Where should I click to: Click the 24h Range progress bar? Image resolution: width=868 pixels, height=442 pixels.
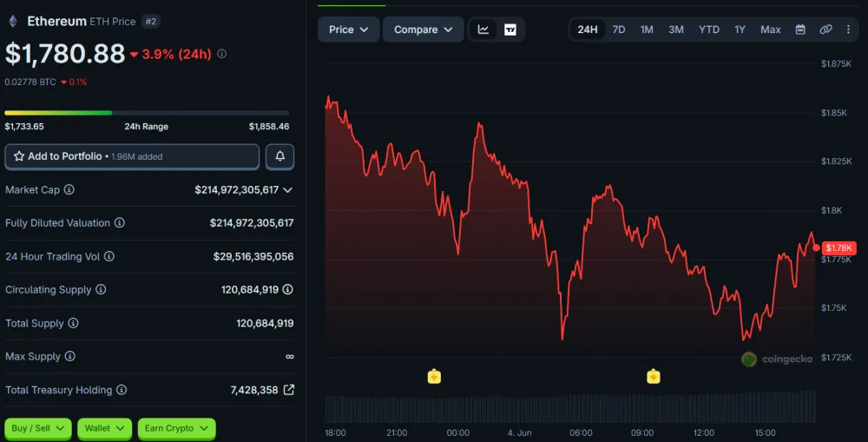(x=147, y=113)
